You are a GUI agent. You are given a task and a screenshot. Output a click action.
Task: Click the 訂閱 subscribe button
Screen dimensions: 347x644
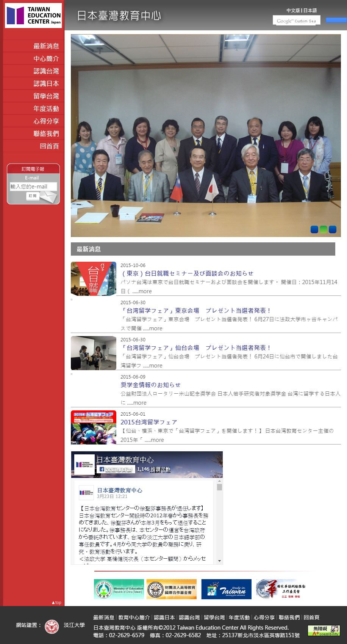pyautogui.click(x=33, y=196)
